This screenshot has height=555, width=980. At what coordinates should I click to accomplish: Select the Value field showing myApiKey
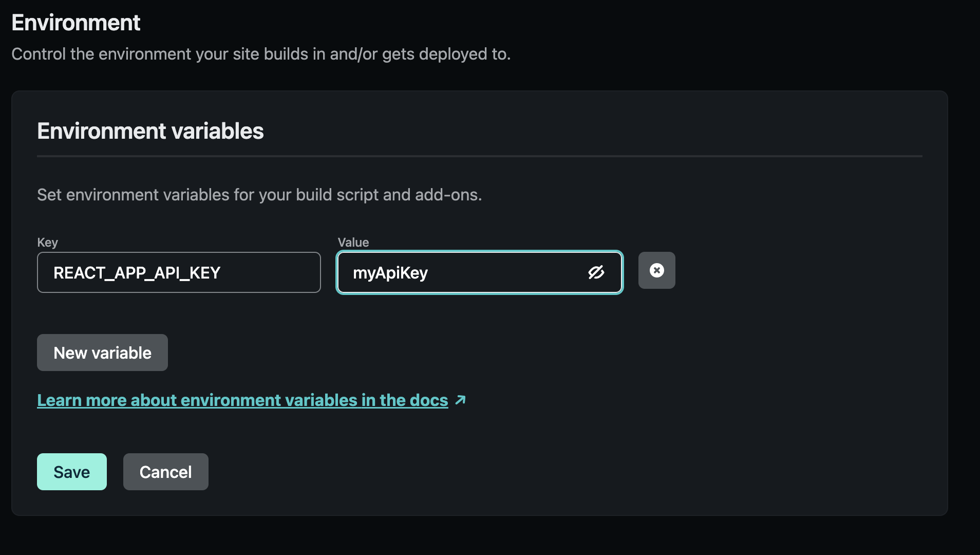pyautogui.click(x=462, y=273)
